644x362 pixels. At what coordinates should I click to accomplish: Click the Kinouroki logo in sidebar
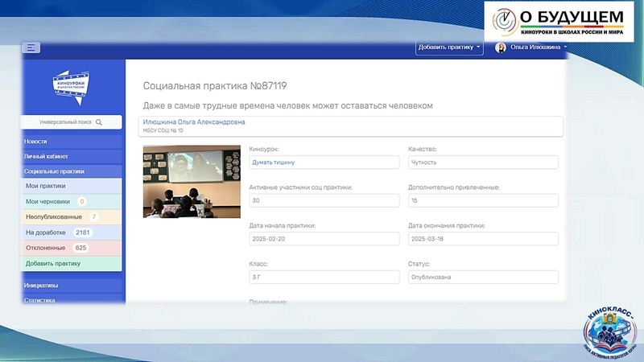click(x=71, y=88)
